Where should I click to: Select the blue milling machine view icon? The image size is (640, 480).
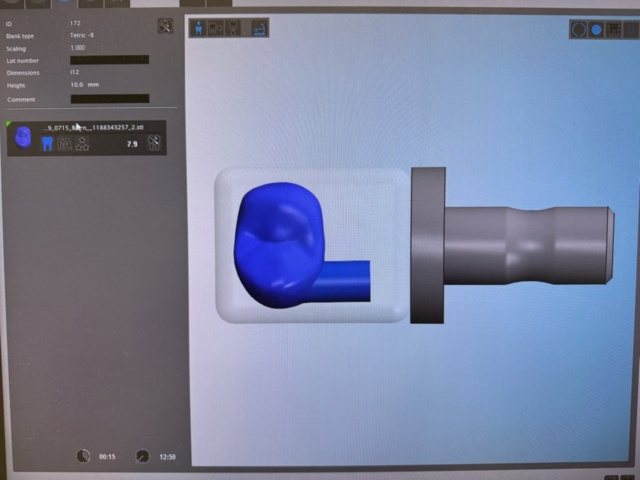[260, 28]
